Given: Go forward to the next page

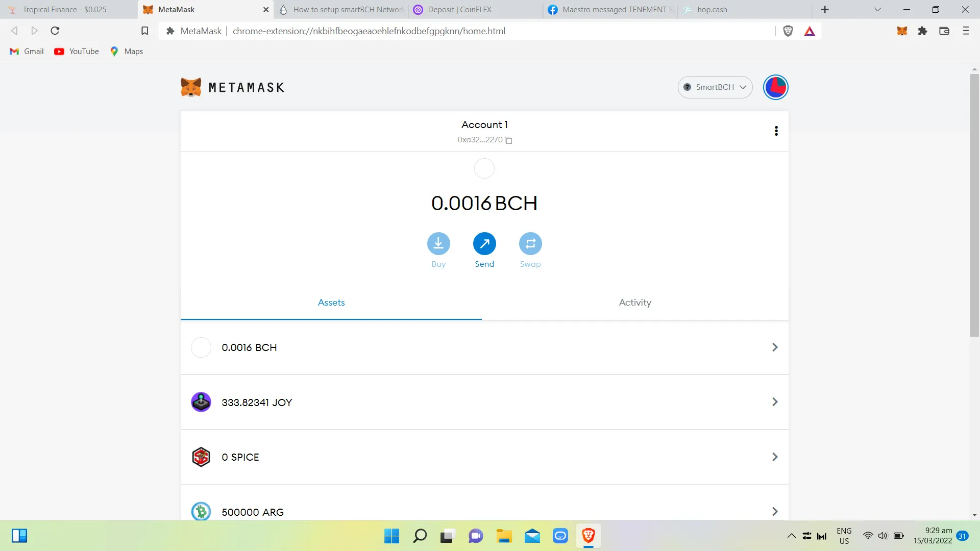Looking at the screenshot, I should (x=34, y=31).
